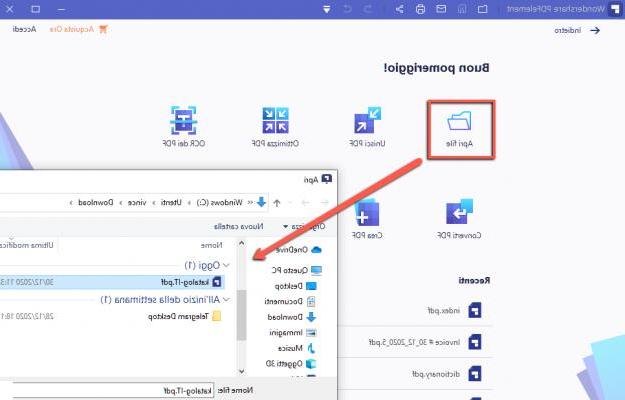
Task: Click the Accedi sign-in link
Action: coord(24,29)
